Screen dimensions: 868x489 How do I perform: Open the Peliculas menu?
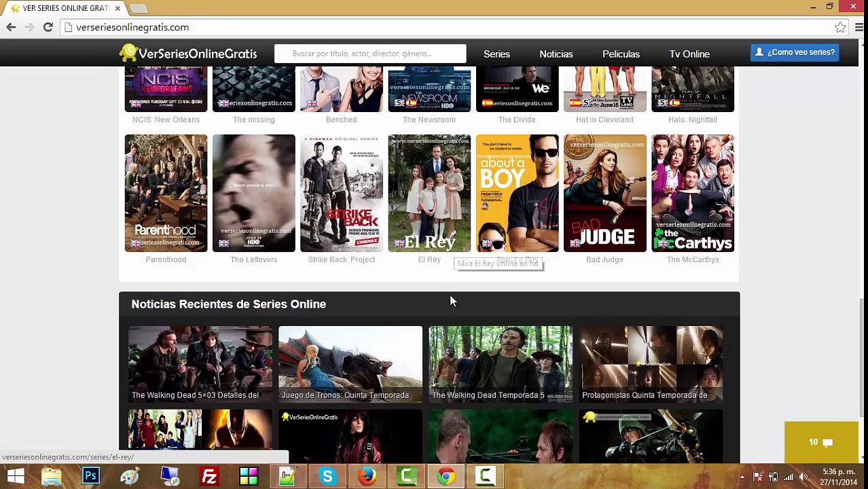pos(621,54)
